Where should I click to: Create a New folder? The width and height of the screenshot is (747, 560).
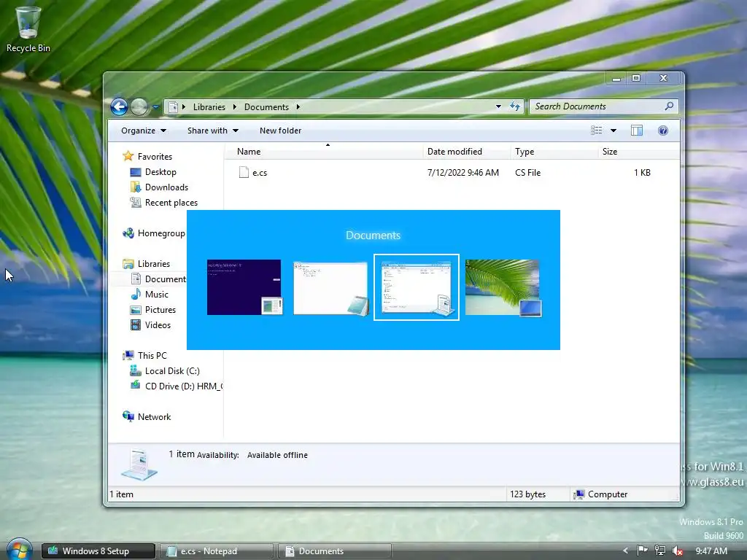pos(280,131)
